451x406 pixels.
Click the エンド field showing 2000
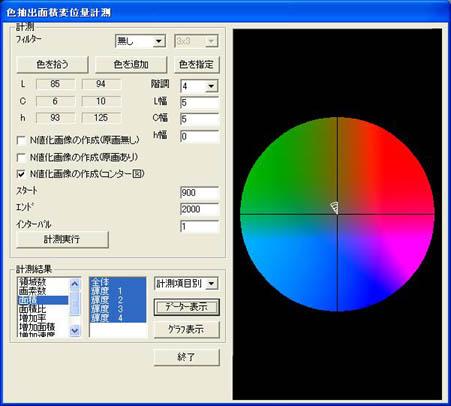199,209
